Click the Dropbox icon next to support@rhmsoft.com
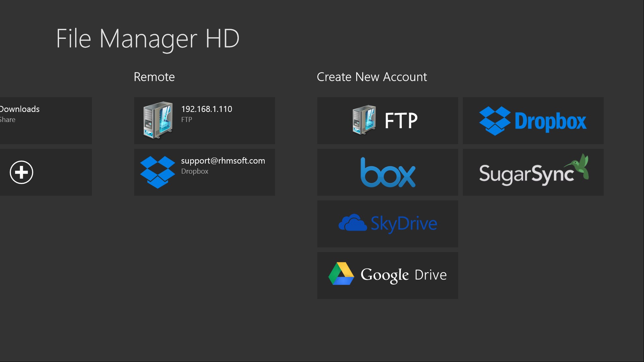 pos(158,172)
